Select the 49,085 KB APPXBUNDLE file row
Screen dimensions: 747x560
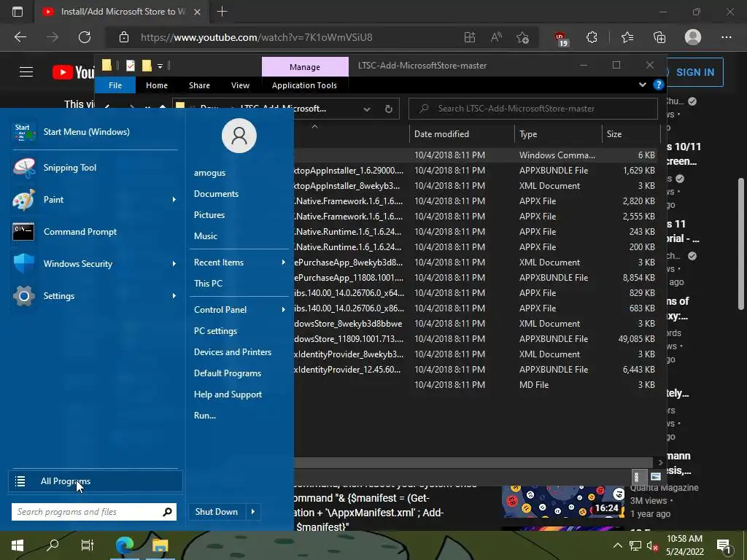476,339
